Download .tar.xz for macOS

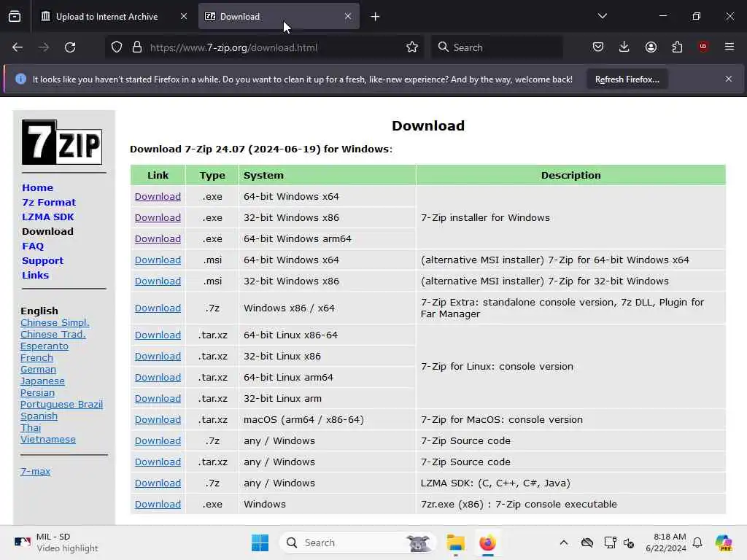click(x=158, y=419)
